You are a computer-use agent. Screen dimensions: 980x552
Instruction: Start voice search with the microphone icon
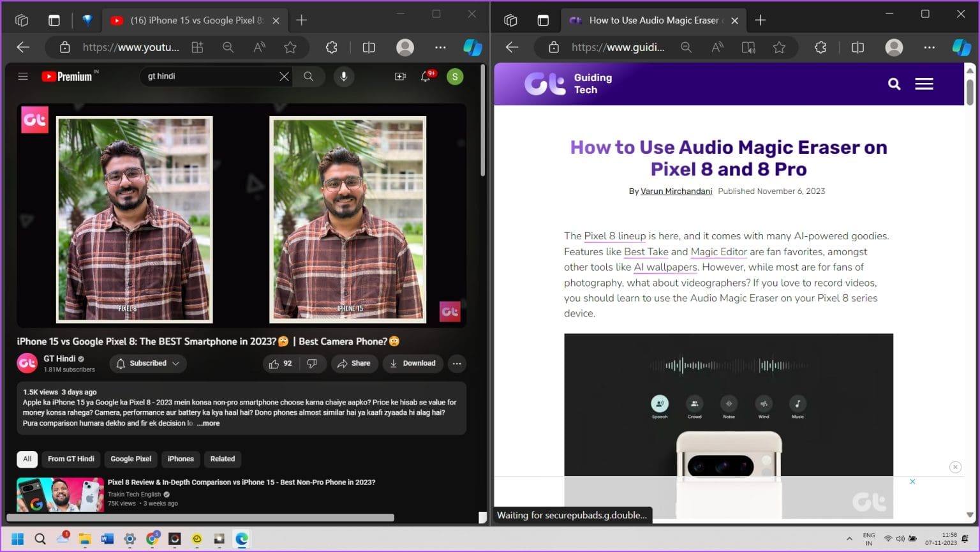(344, 77)
